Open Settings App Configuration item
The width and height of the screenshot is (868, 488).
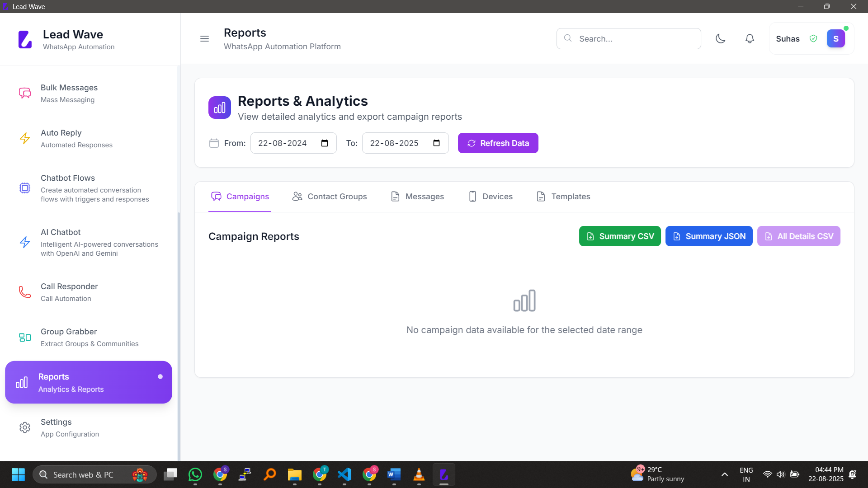(x=89, y=427)
